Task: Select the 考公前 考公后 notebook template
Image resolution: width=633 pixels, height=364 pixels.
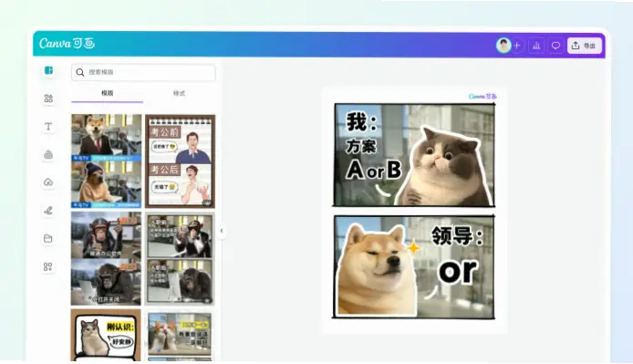Action: point(180,161)
